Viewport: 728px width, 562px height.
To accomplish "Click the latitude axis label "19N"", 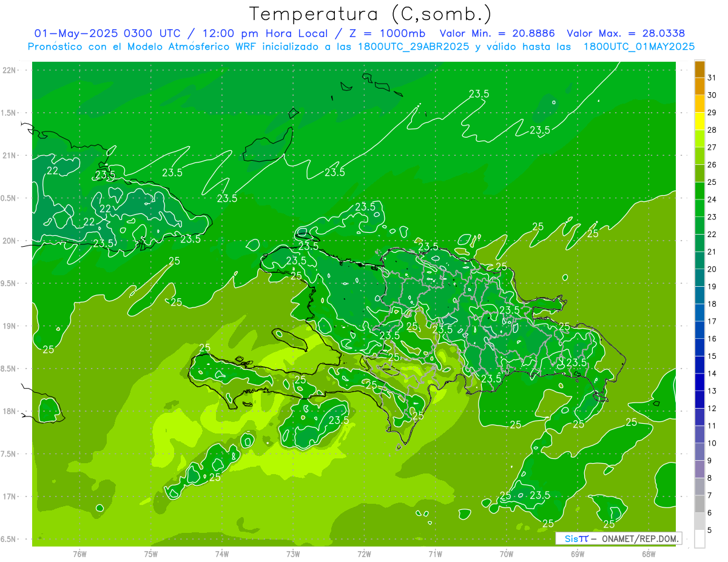I will pos(10,326).
